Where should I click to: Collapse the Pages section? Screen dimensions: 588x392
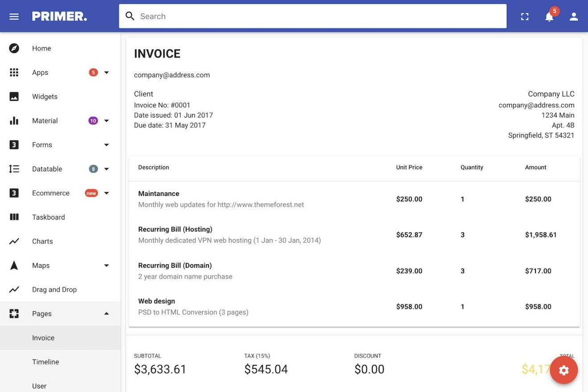coord(106,313)
